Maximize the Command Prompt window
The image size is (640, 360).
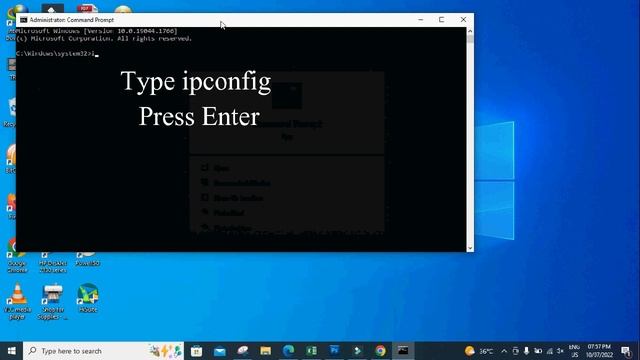click(x=442, y=20)
